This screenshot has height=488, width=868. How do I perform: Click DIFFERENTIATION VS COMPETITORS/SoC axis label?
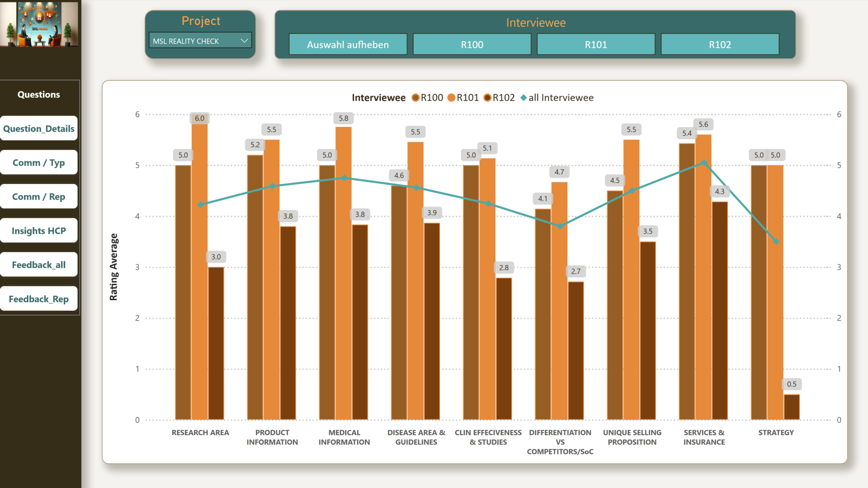point(560,442)
